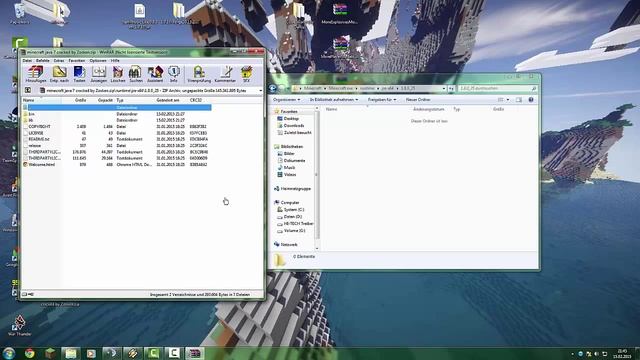This screenshot has width=640, height=360.
Task: Open the Explorer address bar history dropdown
Action: (x=444, y=89)
